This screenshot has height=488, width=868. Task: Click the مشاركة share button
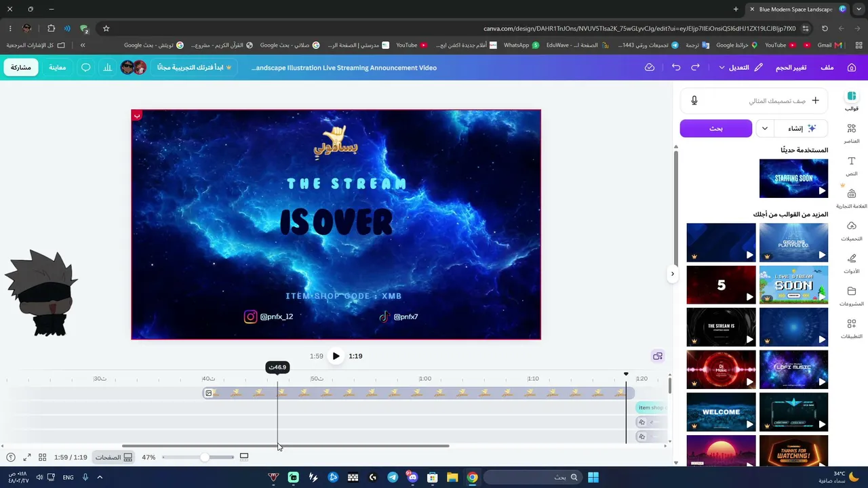[21, 68]
